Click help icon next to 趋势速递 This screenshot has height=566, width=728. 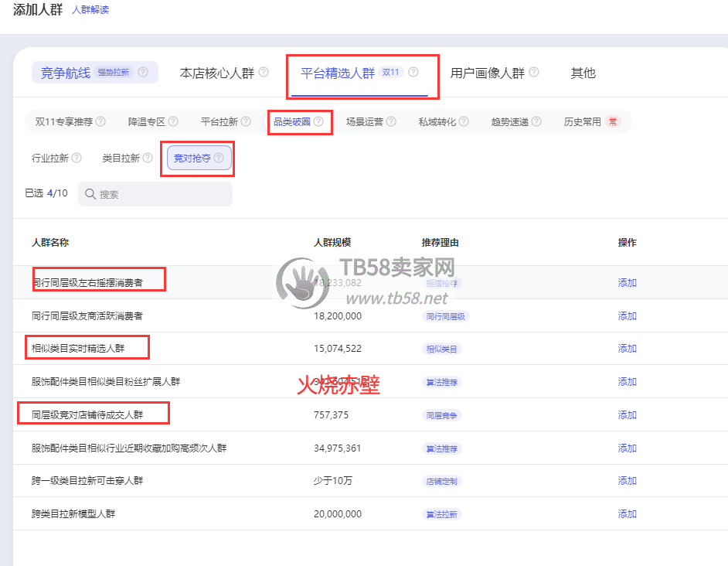[536, 121]
